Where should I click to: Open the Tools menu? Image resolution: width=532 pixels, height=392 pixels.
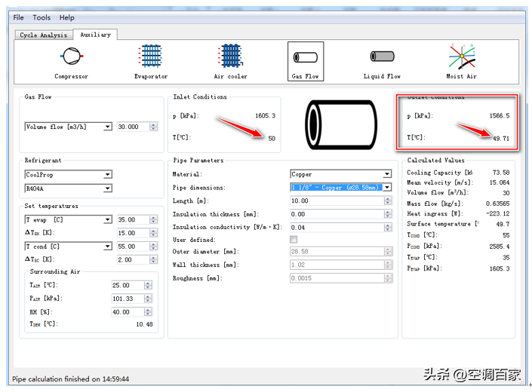pos(42,17)
